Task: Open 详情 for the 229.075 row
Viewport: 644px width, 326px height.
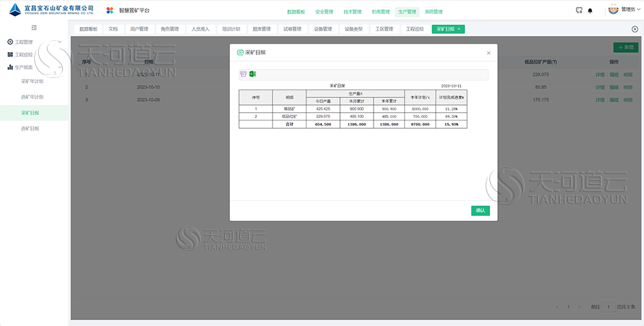Action: point(600,75)
